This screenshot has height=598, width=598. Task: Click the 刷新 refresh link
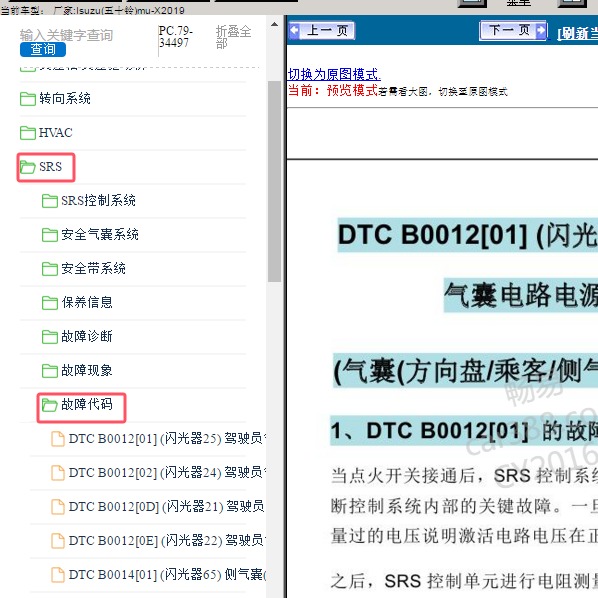click(x=577, y=34)
